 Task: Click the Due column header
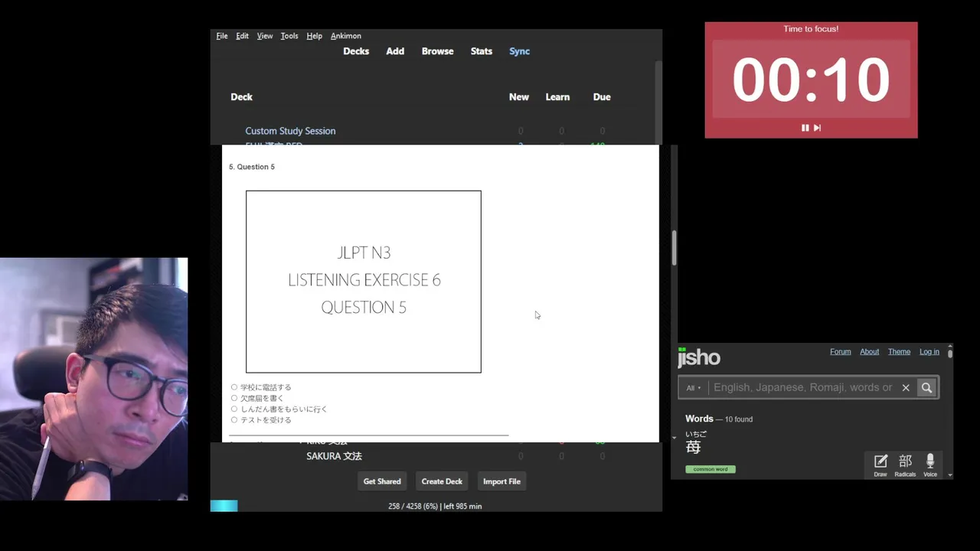pos(602,97)
